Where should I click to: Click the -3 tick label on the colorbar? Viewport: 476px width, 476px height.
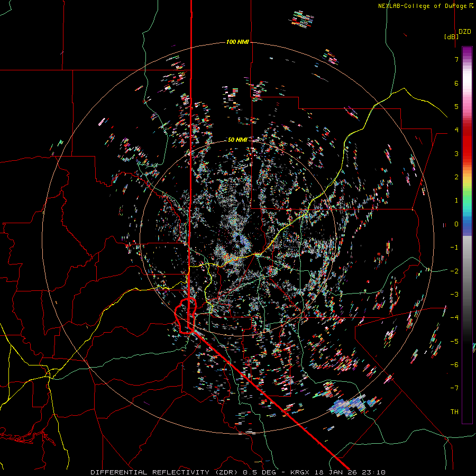click(x=454, y=295)
